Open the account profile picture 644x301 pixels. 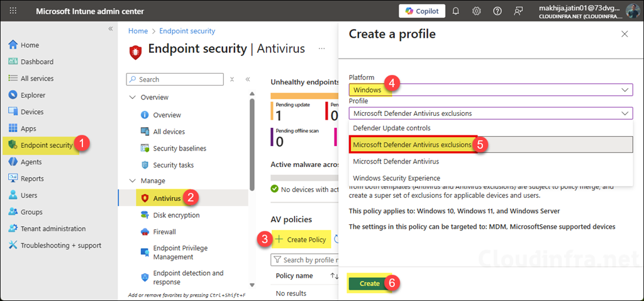[x=633, y=11]
